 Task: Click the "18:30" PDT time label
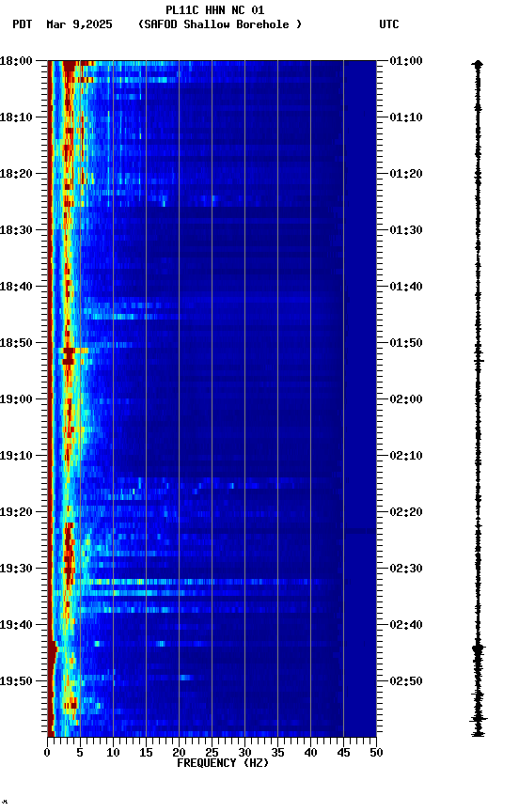(x=16, y=230)
